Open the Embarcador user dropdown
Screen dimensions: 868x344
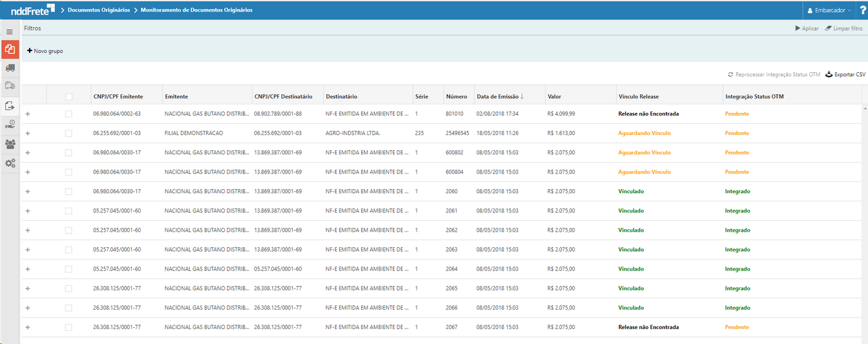pos(829,10)
